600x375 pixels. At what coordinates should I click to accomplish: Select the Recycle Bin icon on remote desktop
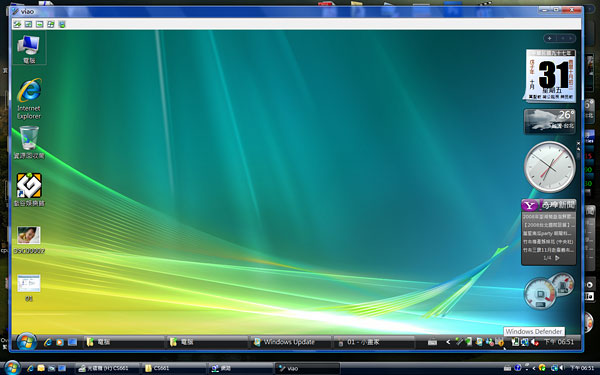(x=29, y=142)
